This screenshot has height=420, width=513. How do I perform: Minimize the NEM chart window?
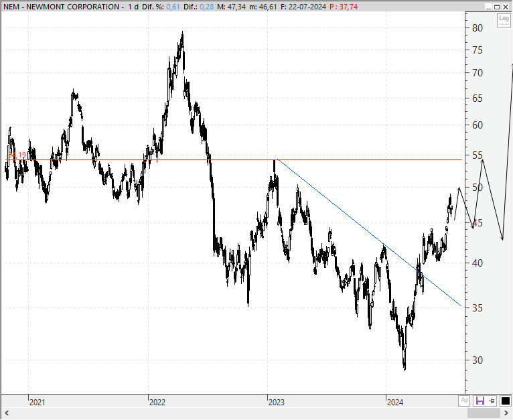coord(489,7)
